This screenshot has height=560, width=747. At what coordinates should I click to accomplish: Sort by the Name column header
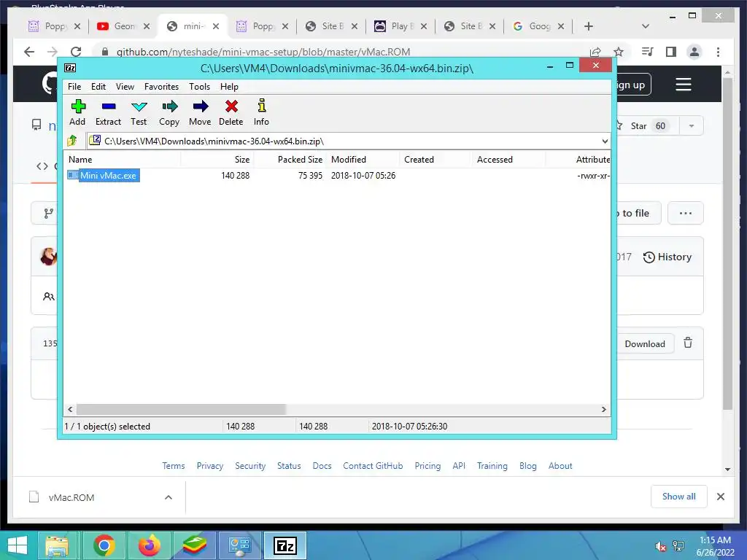click(x=123, y=160)
